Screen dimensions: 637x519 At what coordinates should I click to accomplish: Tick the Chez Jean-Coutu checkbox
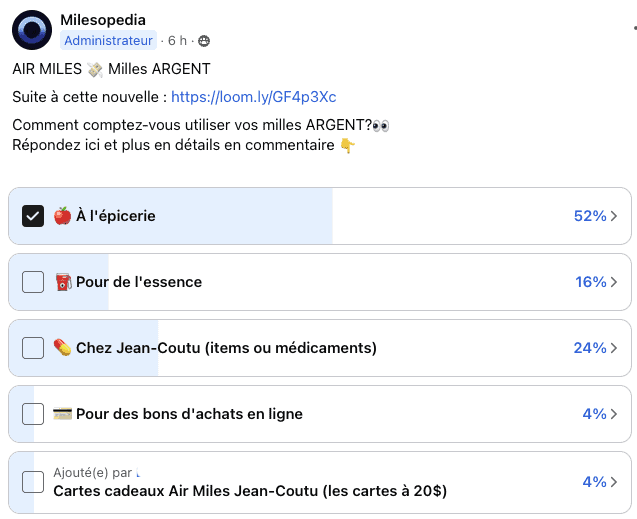[33, 348]
